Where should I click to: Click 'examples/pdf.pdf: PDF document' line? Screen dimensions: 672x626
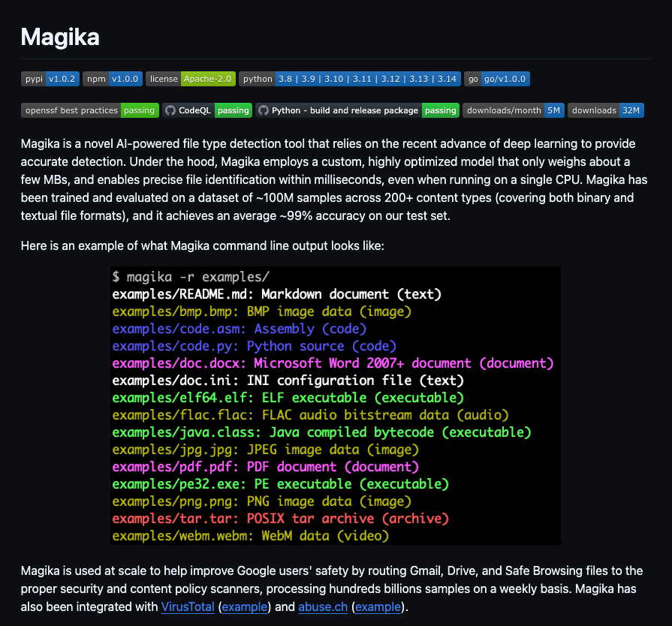coord(265,467)
